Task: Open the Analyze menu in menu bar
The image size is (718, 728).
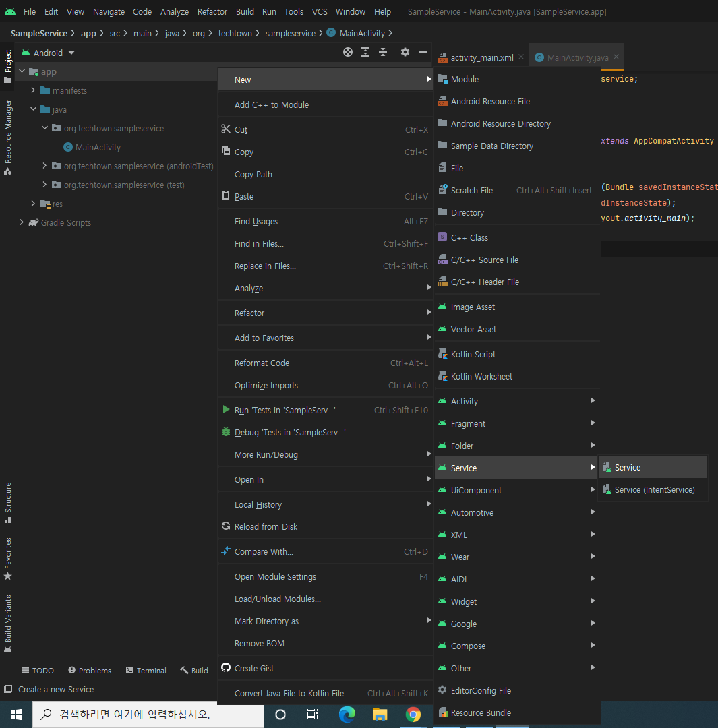Action: click(x=175, y=11)
